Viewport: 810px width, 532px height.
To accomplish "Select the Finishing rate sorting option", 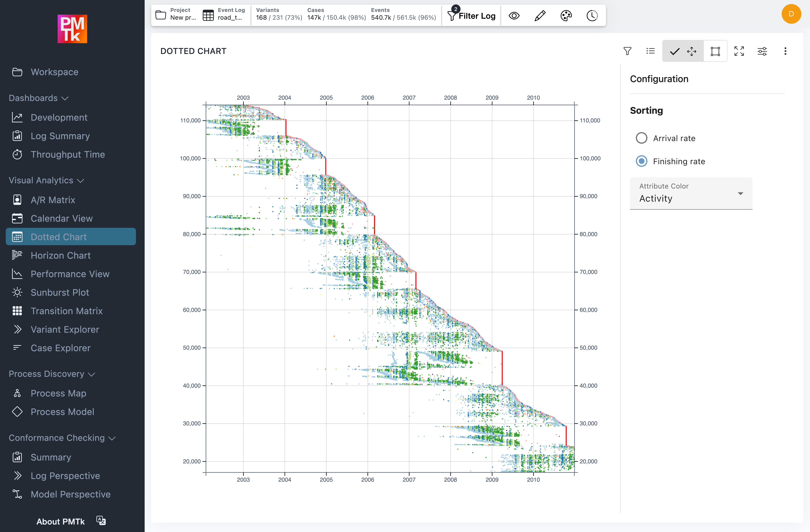I will click(642, 161).
